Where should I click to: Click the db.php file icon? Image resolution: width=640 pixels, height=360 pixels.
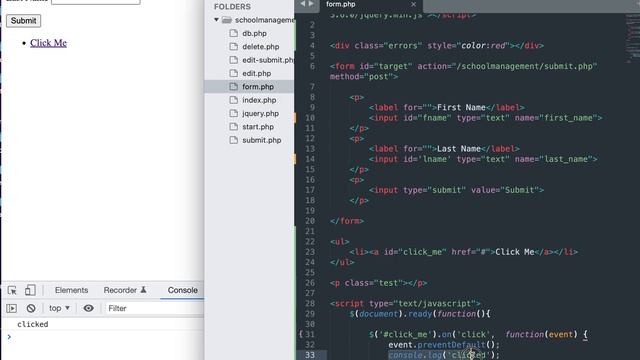(233, 33)
